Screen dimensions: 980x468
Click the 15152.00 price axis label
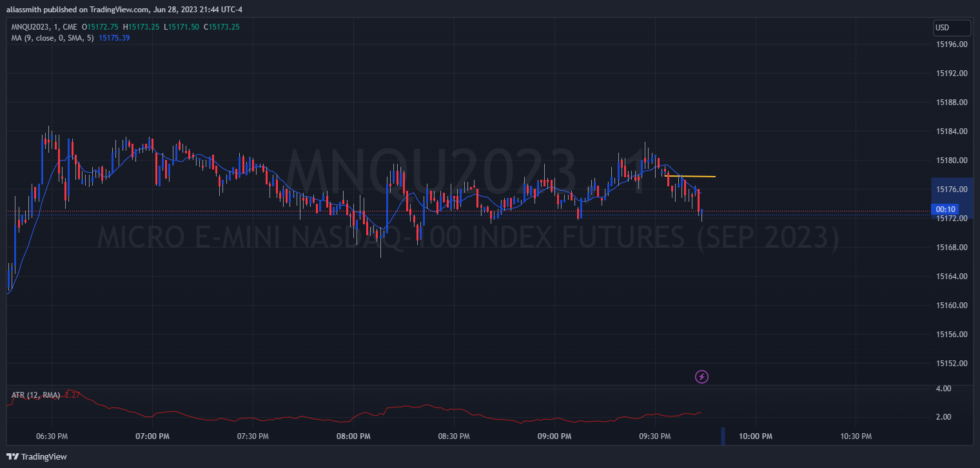click(952, 364)
